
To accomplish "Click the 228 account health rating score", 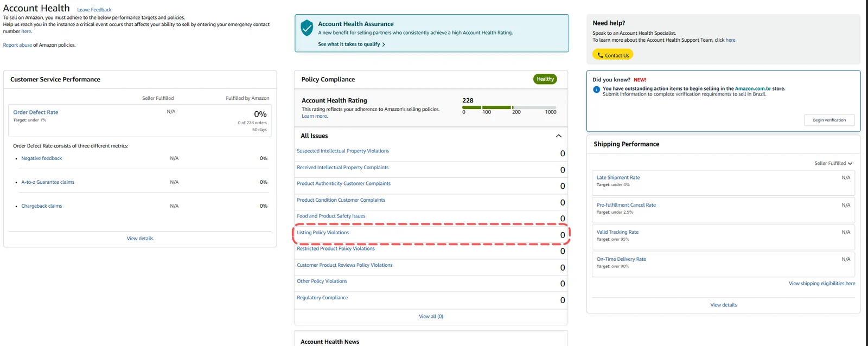I will (468, 100).
